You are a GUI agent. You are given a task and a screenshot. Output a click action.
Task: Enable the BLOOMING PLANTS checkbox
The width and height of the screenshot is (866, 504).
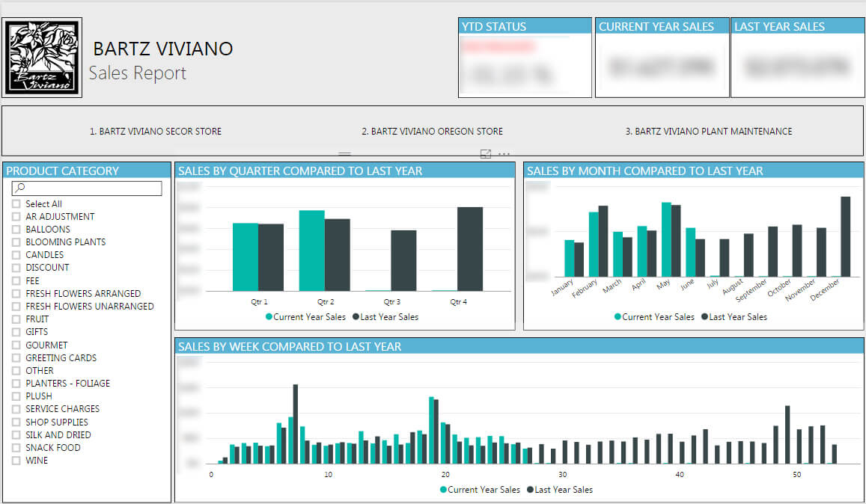coord(16,242)
